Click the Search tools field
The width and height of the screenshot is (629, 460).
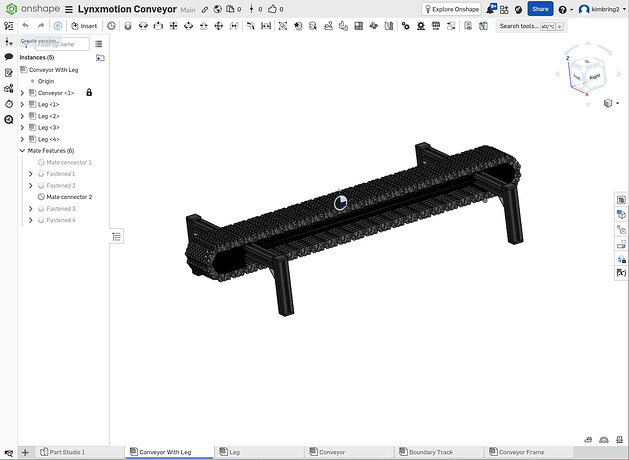(531, 26)
